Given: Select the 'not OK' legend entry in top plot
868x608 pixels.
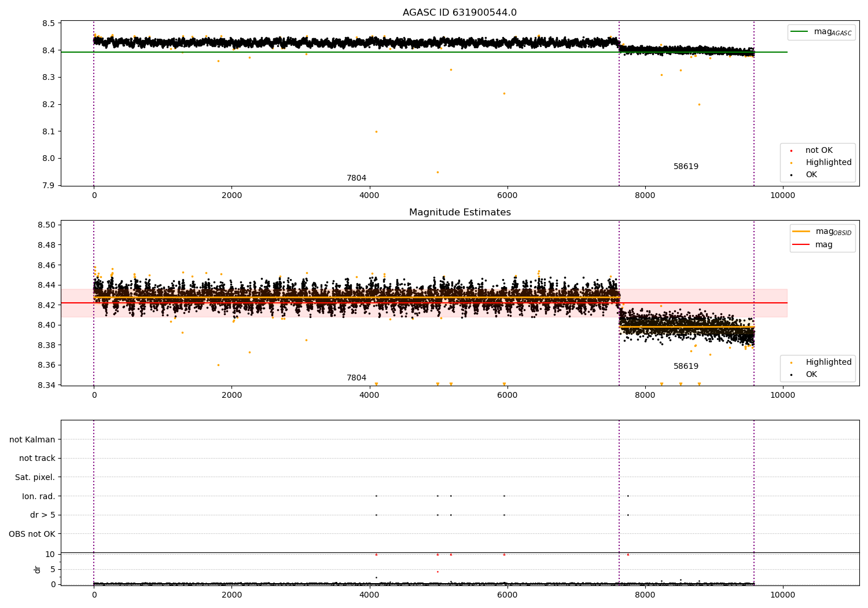Looking at the screenshot, I should click(819, 151).
